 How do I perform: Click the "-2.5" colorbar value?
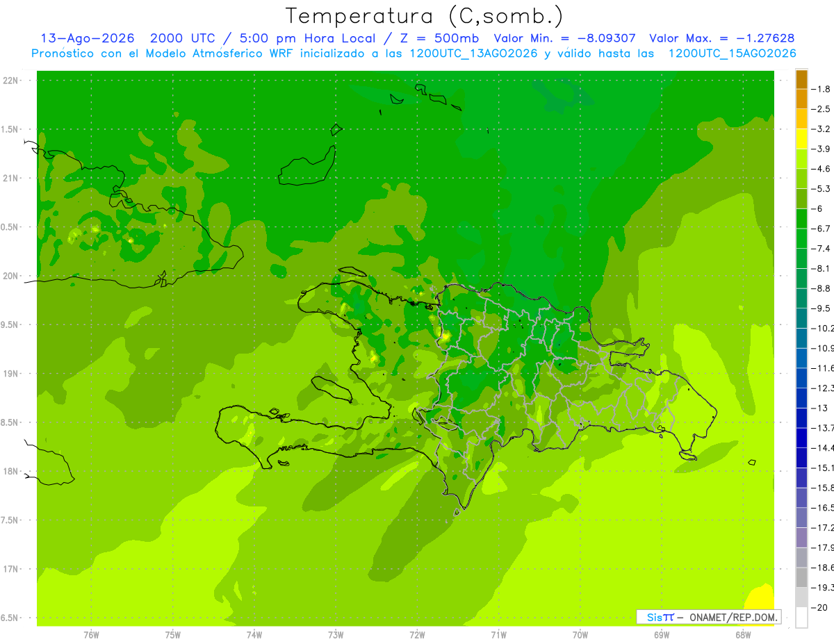click(821, 109)
